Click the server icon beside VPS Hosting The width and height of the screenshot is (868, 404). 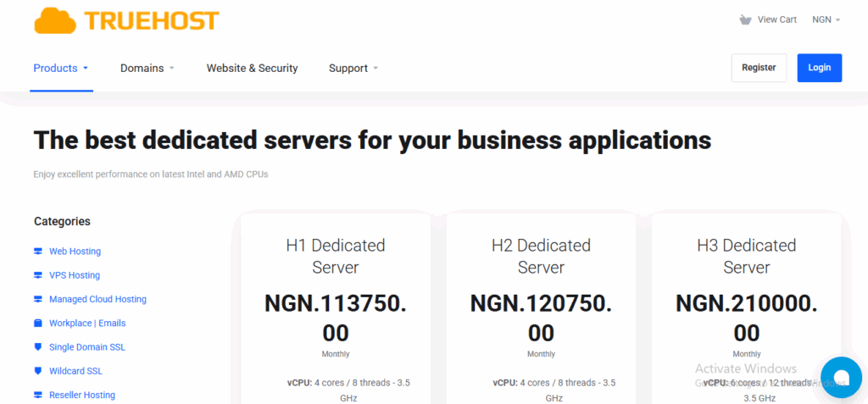(x=37, y=275)
